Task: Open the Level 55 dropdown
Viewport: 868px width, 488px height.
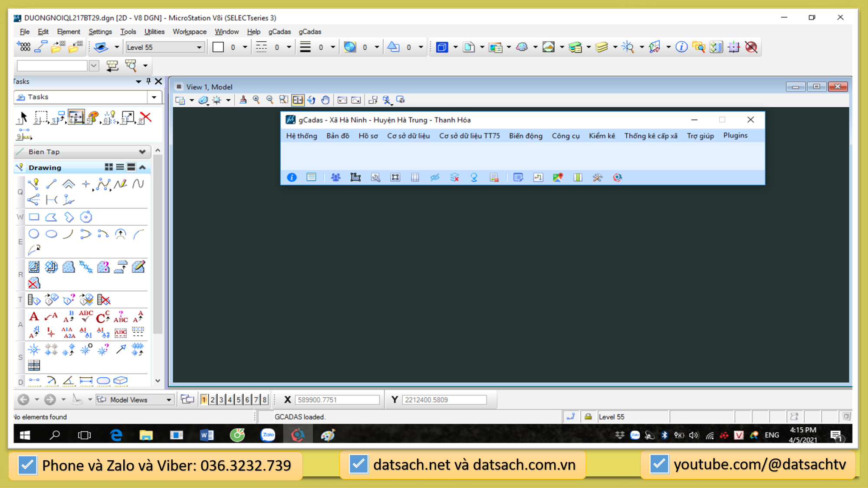Action: 199,47
